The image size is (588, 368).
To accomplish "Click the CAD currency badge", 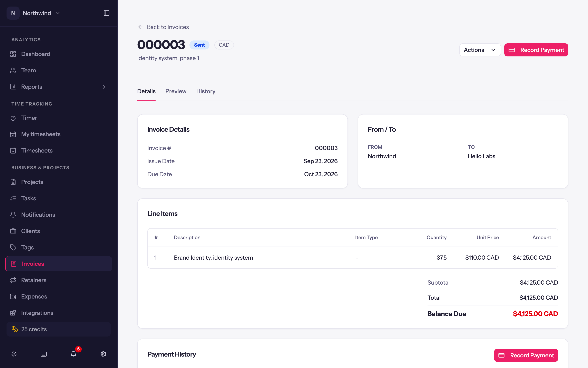I will 224,45.
